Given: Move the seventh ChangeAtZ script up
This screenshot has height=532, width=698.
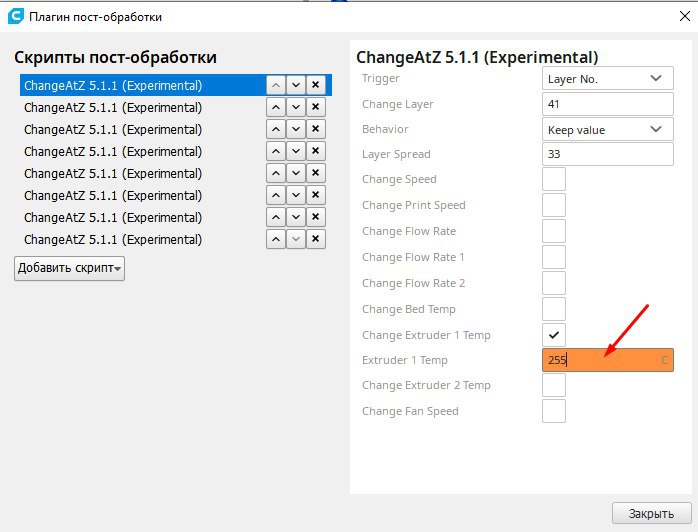Looking at the screenshot, I should (276, 217).
